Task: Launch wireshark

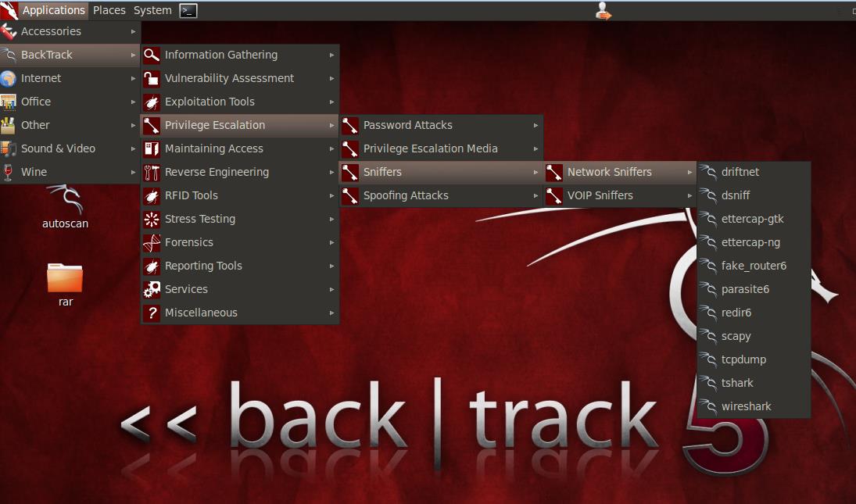Action: (x=754, y=407)
